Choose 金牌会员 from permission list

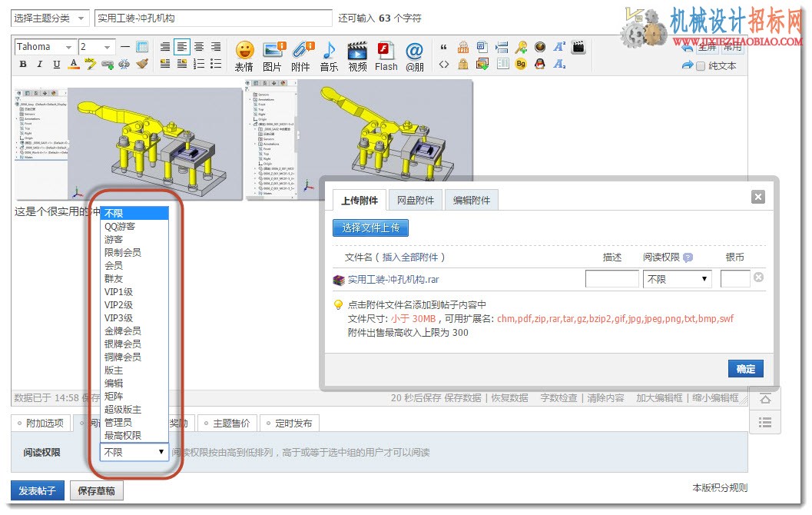coord(123,331)
